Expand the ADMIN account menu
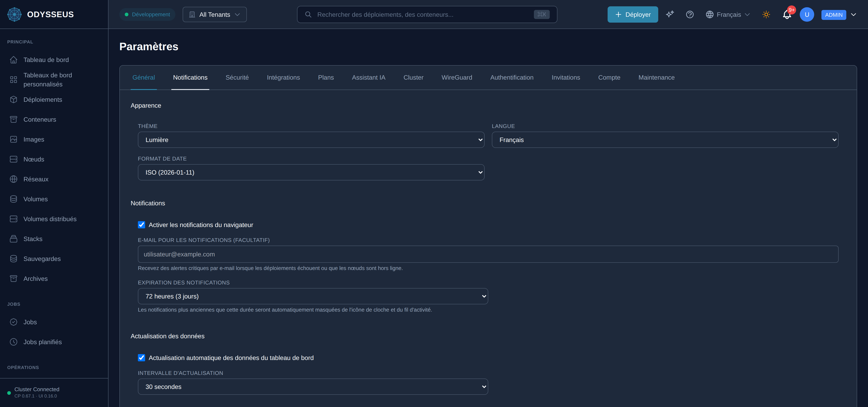 click(839, 14)
